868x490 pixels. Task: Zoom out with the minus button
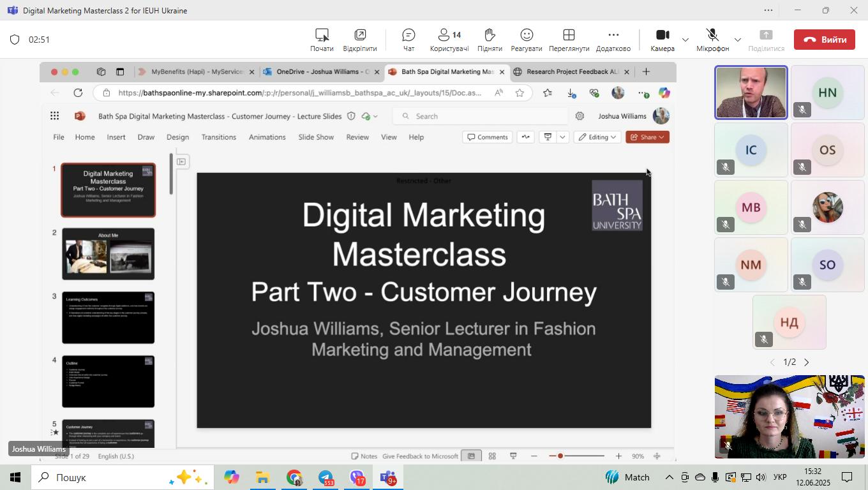click(x=534, y=456)
